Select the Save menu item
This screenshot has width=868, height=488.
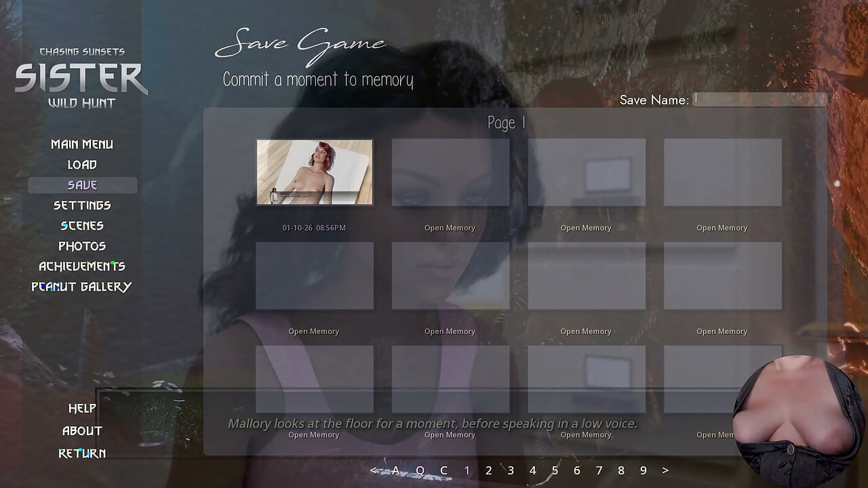(x=82, y=185)
